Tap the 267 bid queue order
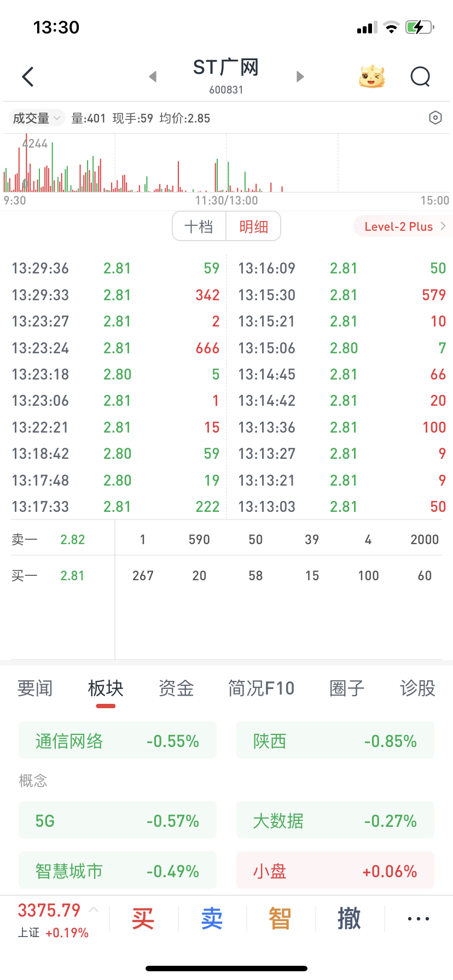This screenshot has width=453, height=980. click(143, 576)
